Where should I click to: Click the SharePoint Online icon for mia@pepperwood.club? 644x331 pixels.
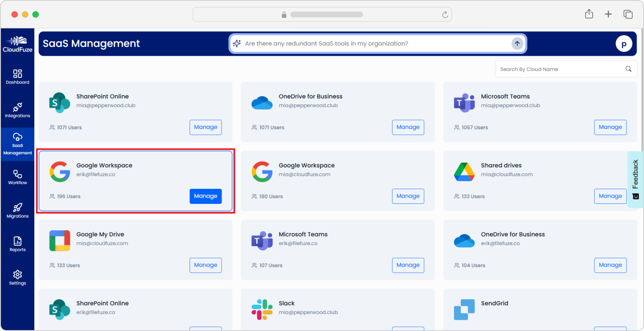[x=60, y=103]
